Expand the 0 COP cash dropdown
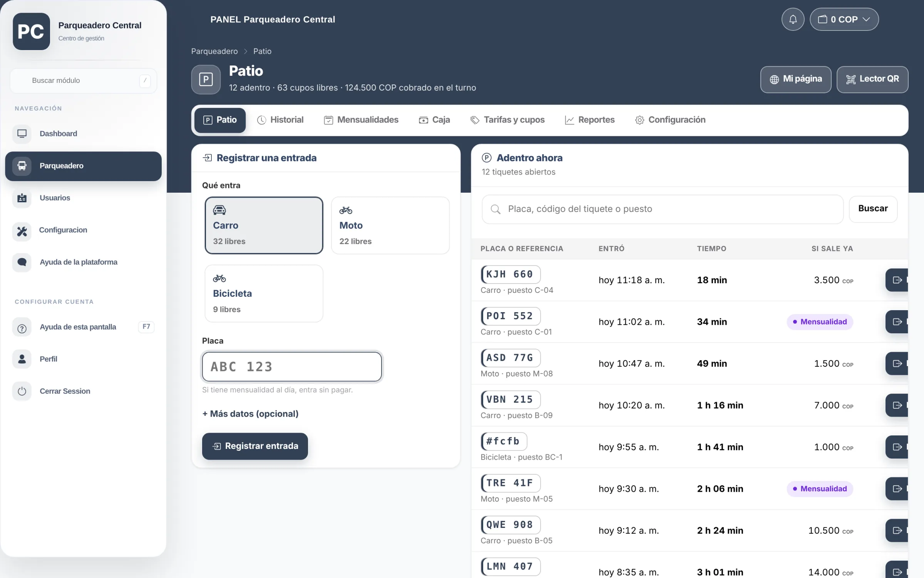924x578 pixels. (x=844, y=19)
